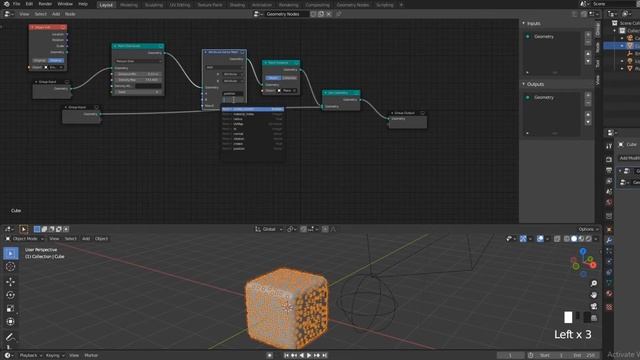
Task: Open the Window menu
Action: [x=65, y=4]
